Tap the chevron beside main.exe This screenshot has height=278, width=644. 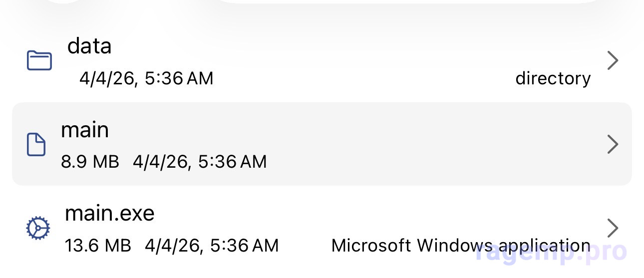pos(613,228)
